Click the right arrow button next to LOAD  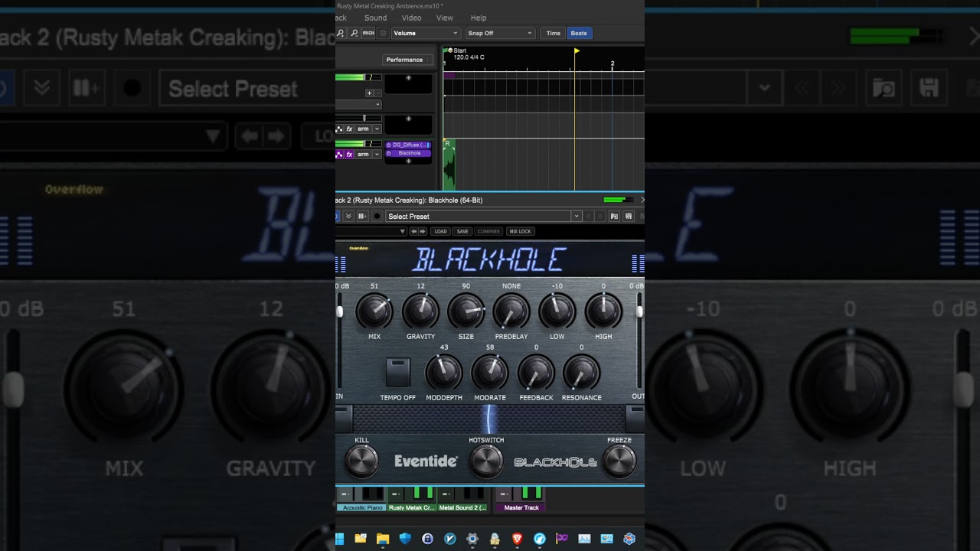pos(422,231)
